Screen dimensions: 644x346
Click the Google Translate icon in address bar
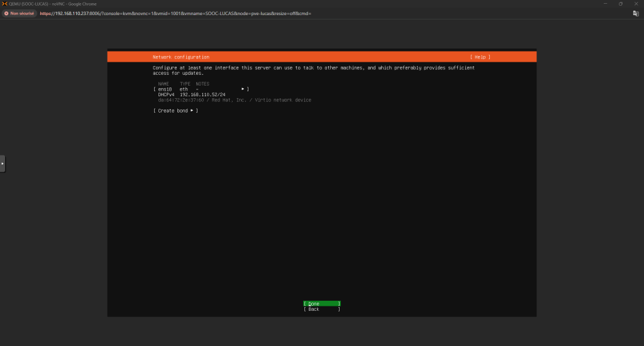[x=636, y=13]
